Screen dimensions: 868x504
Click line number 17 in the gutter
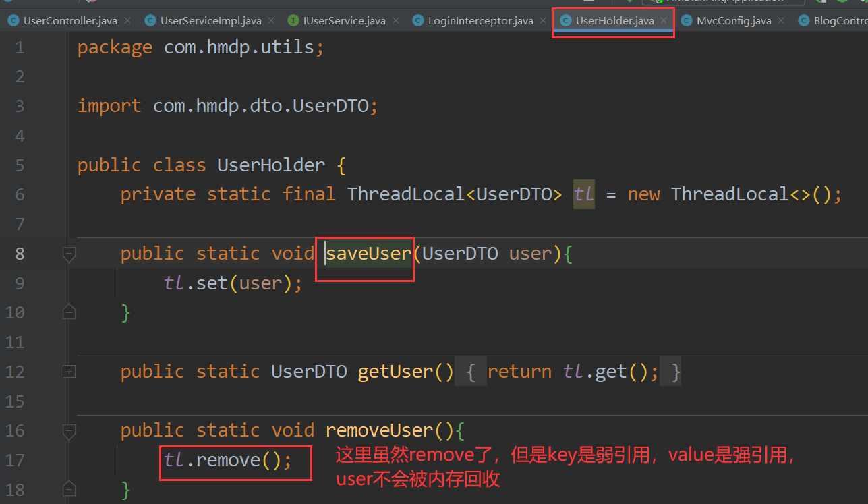tap(13, 460)
